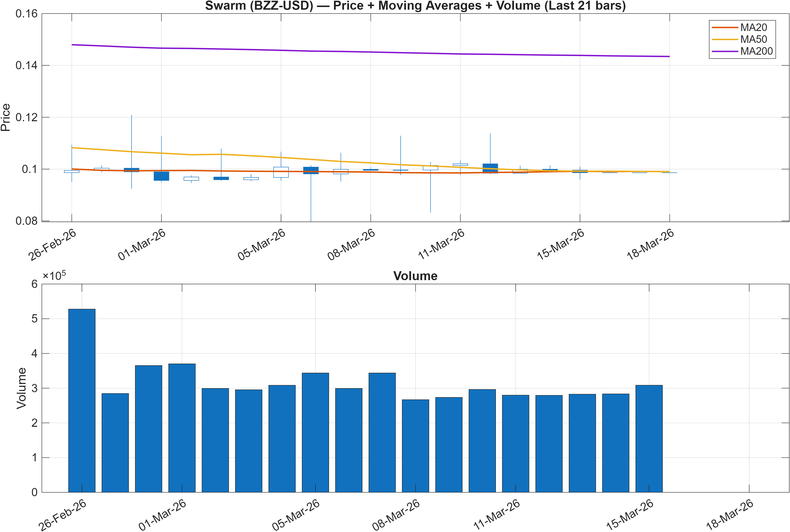Click the 0.14 price tick label

tap(26, 66)
